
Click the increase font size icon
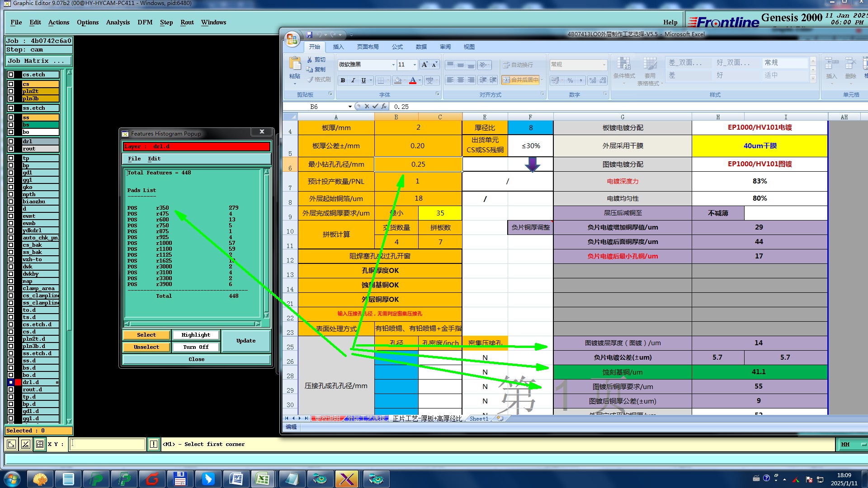click(425, 65)
